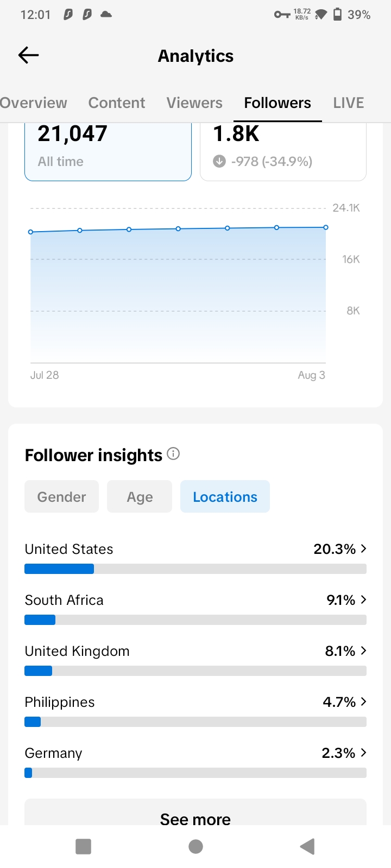Viewport: 391px width, 868px height.
Task: Select the Gender filter chip
Action: pos(61,496)
